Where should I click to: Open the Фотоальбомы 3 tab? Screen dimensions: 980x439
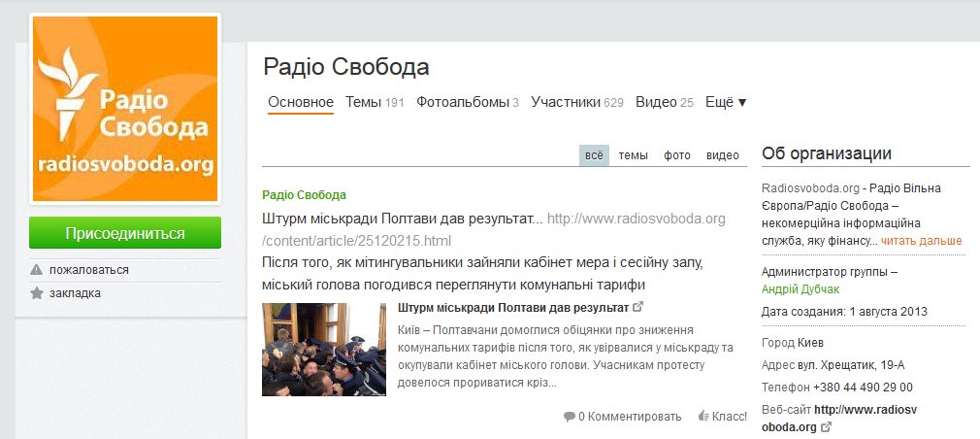point(468,103)
